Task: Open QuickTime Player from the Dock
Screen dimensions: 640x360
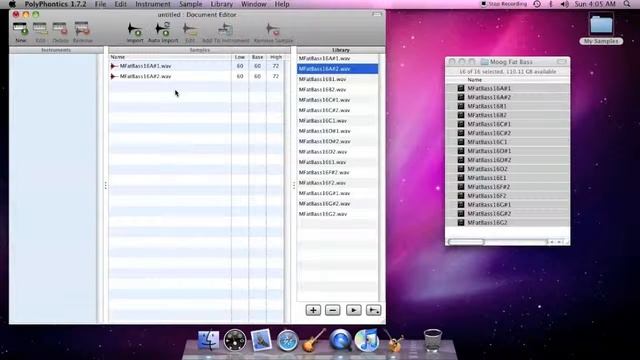Action: click(340, 340)
